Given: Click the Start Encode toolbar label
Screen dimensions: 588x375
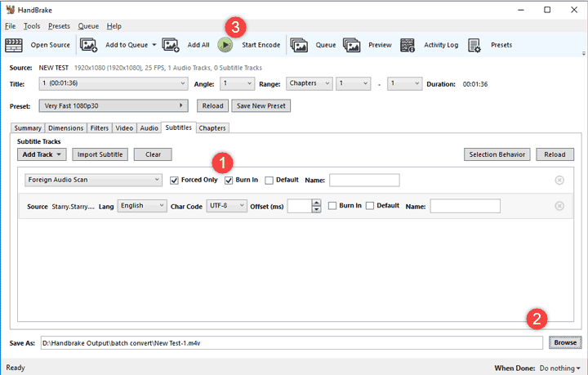Looking at the screenshot, I should click(261, 45).
